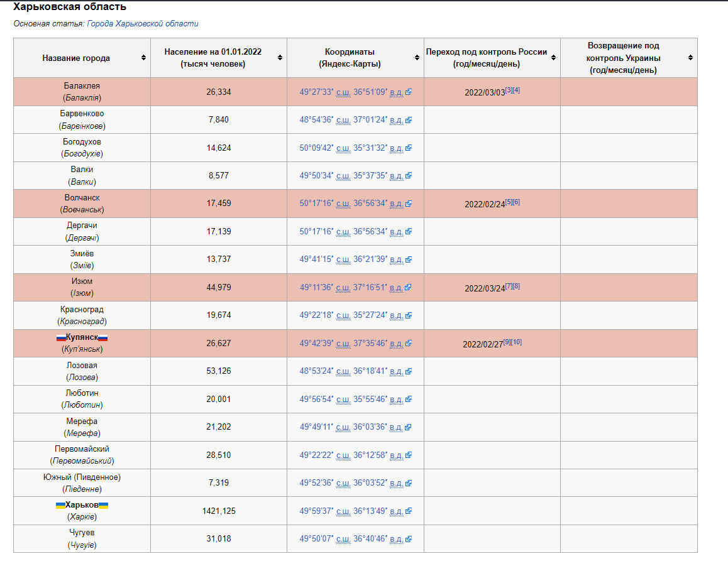Open footnote reference [10] in Купянск row
Image resolution: width=728 pixels, height=566 pixels.
pyautogui.click(x=517, y=342)
